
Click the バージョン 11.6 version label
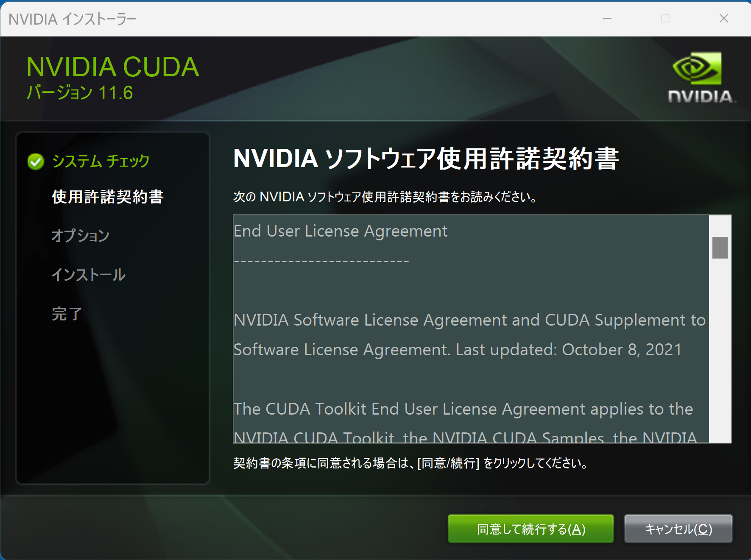[80, 92]
